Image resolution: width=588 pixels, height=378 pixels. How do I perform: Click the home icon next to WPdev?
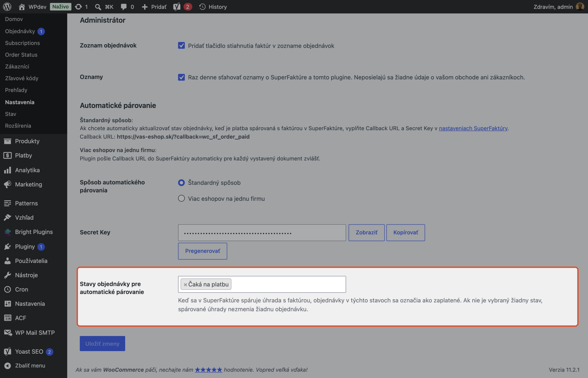click(22, 7)
